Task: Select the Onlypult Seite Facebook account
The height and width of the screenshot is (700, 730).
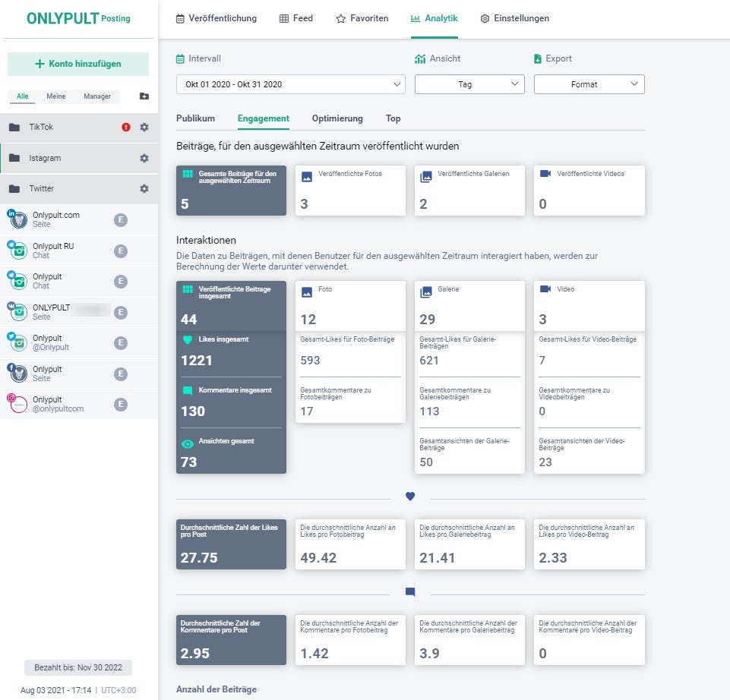Action: (x=79, y=374)
